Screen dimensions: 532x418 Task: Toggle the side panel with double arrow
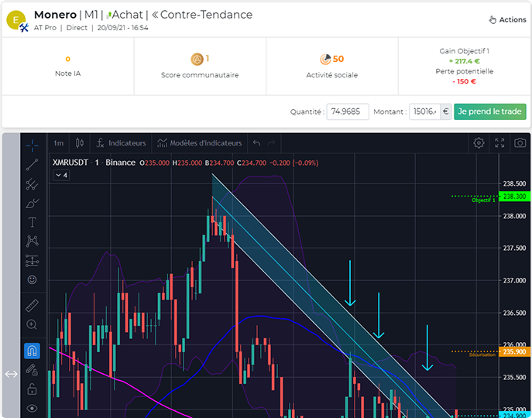[x=11, y=374]
